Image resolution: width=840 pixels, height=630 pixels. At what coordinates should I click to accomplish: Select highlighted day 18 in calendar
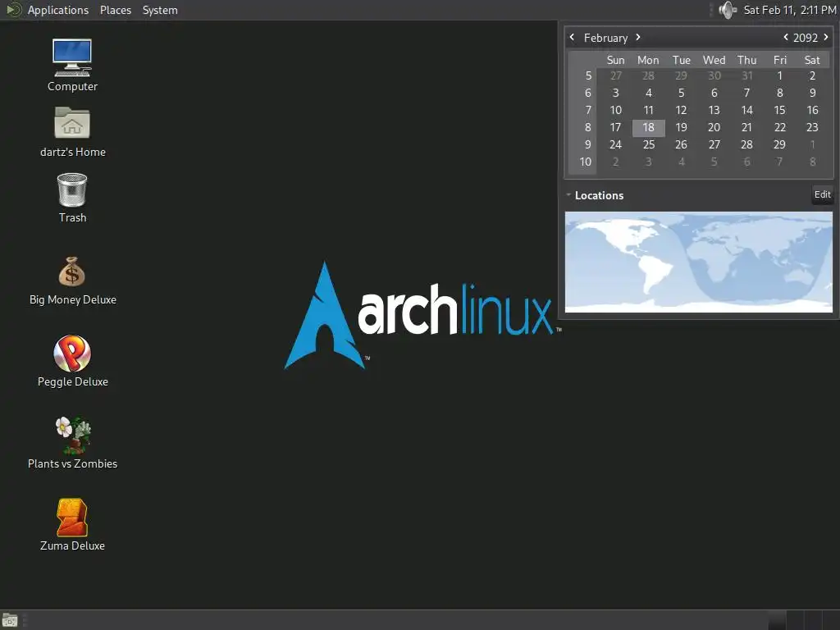pyautogui.click(x=648, y=127)
